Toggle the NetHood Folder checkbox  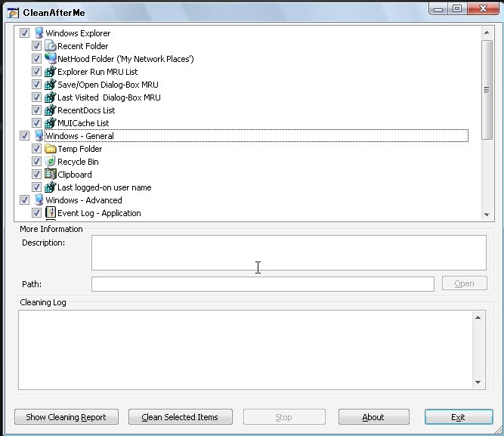[x=36, y=58]
